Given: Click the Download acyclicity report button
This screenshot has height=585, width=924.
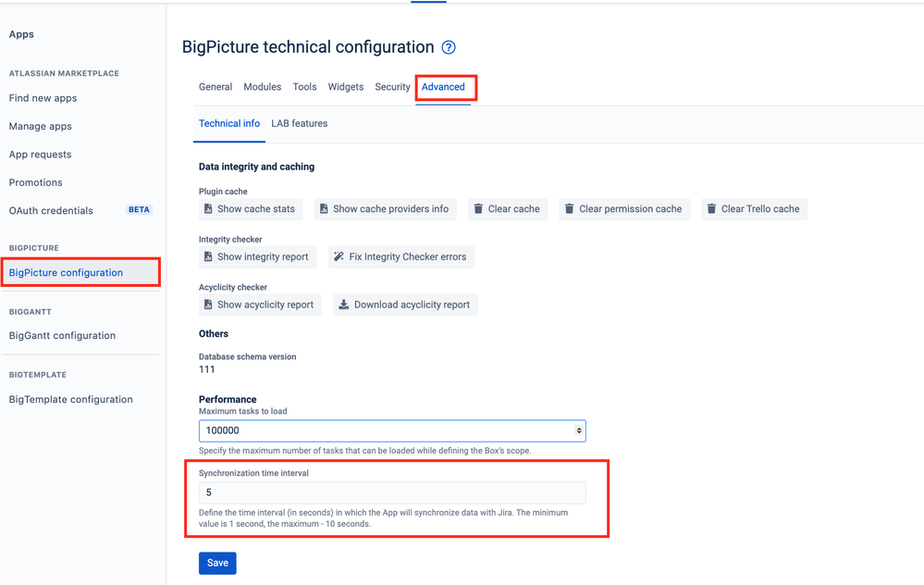Looking at the screenshot, I should point(405,305).
